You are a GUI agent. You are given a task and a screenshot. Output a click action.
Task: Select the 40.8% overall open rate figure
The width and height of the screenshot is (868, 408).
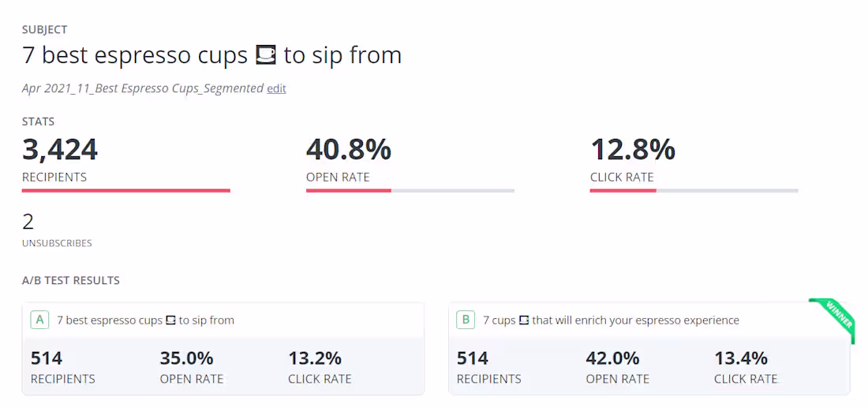tap(349, 149)
